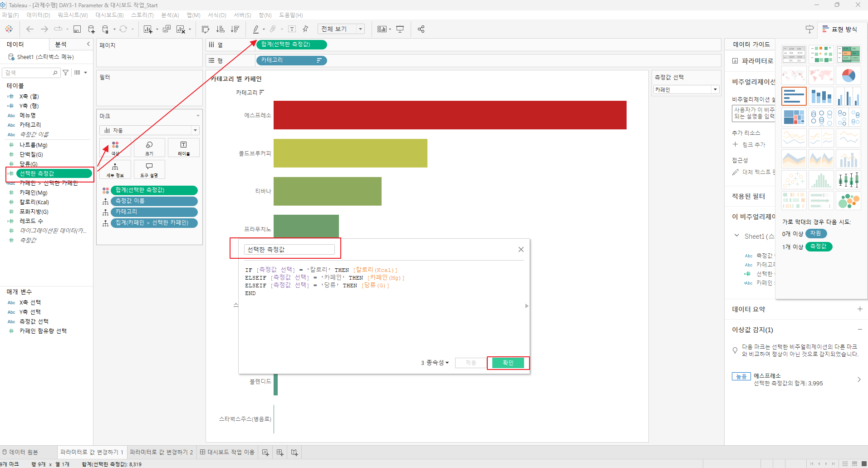Click the sort descending icon

[235, 29]
